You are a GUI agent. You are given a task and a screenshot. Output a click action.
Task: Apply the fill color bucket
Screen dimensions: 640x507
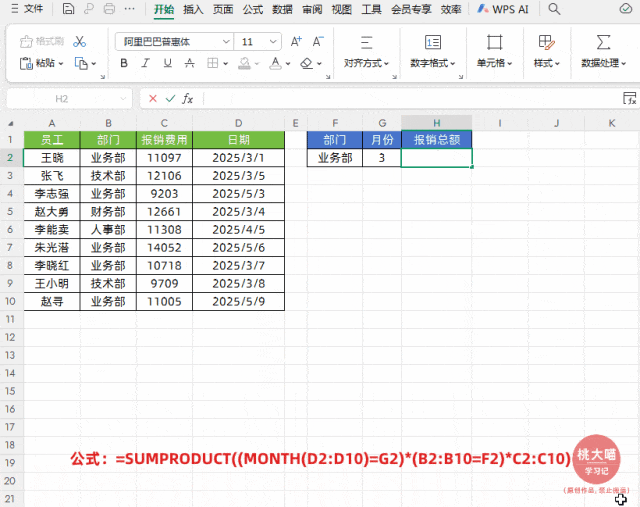coord(244,63)
